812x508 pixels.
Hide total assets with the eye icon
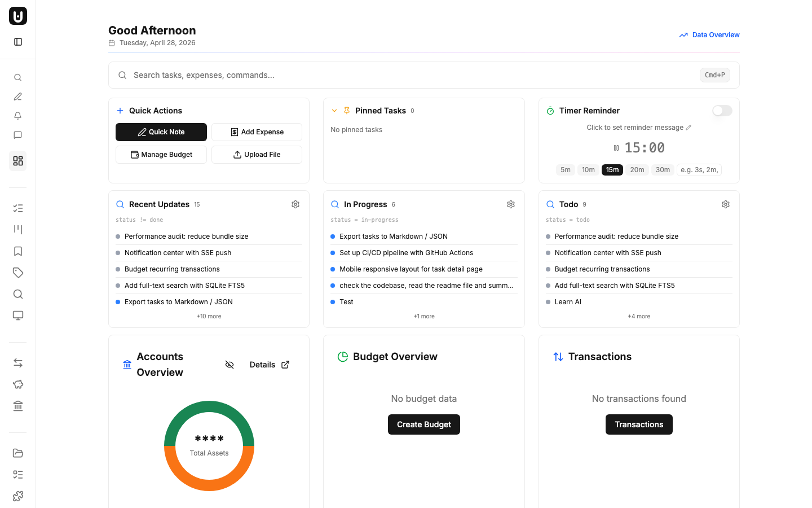(230, 365)
